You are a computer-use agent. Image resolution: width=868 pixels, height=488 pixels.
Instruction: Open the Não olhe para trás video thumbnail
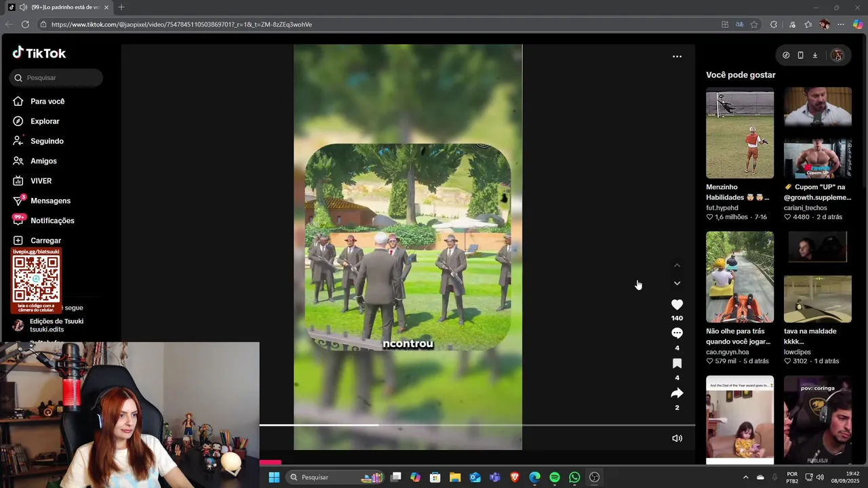[x=740, y=277]
